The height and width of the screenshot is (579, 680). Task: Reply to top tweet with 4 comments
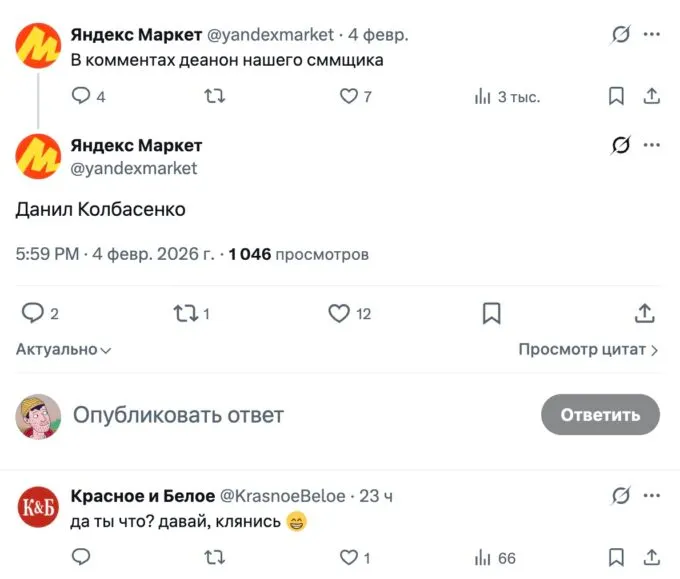[x=81, y=97]
